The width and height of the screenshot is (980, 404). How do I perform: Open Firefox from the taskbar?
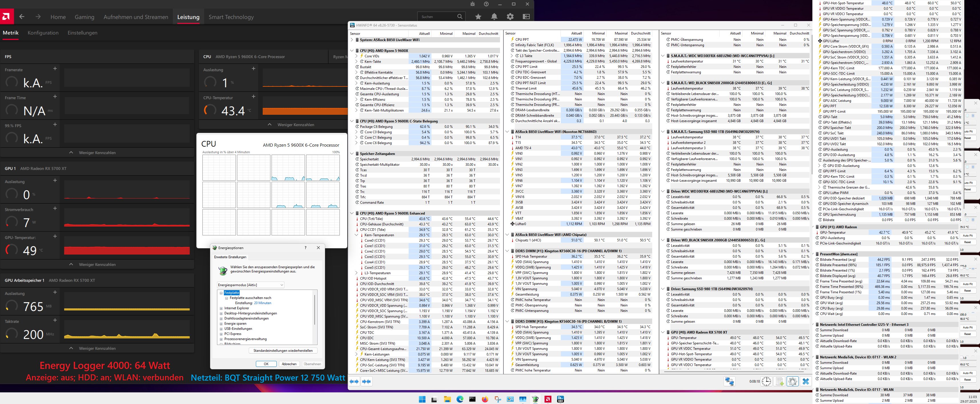tap(485, 399)
